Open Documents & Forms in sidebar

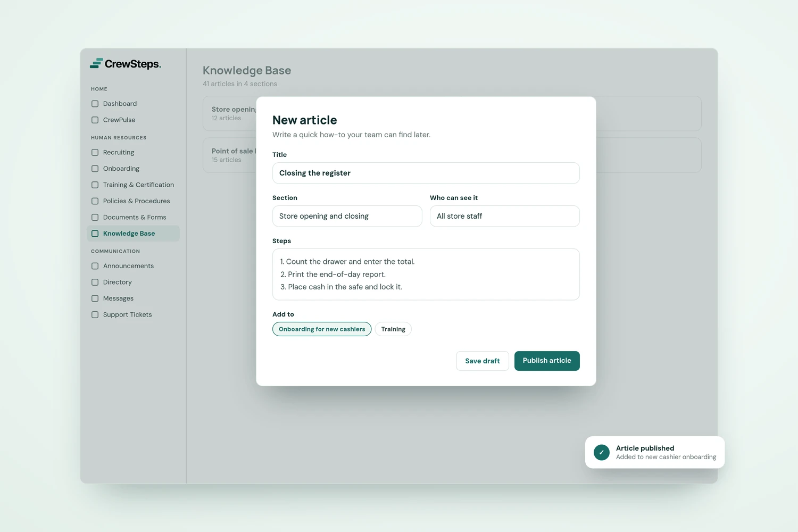[133, 218]
